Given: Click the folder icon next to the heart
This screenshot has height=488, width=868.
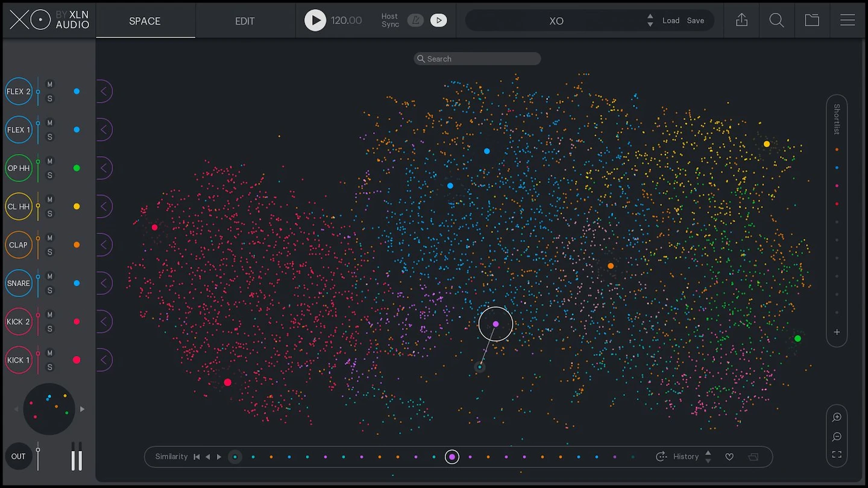Looking at the screenshot, I should point(753,457).
